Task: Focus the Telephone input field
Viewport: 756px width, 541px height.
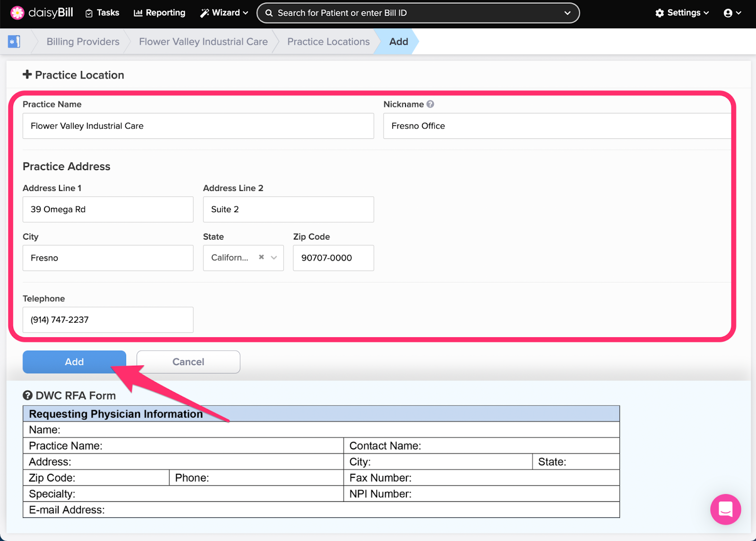Action: tap(108, 320)
